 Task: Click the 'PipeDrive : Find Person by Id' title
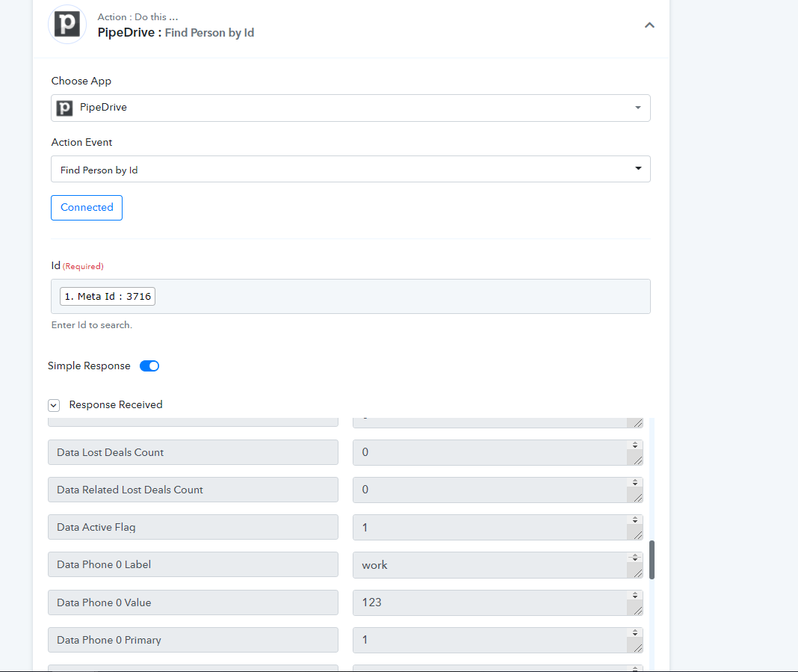176,33
